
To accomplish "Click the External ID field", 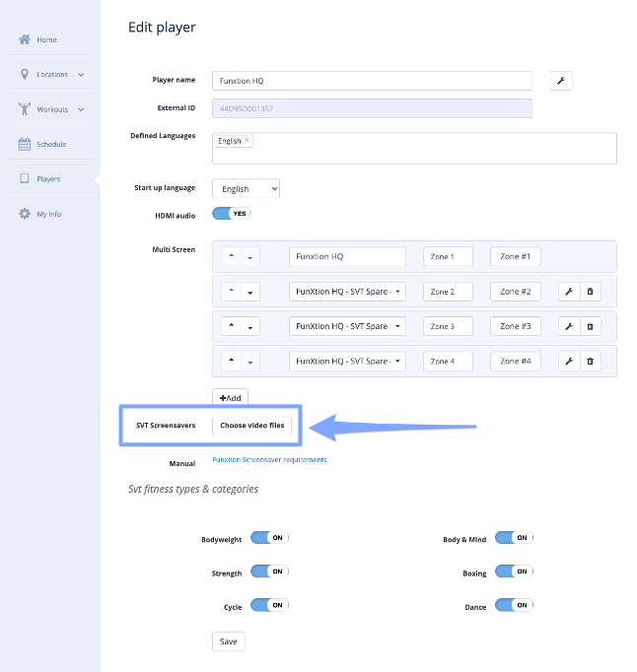I will (373, 108).
